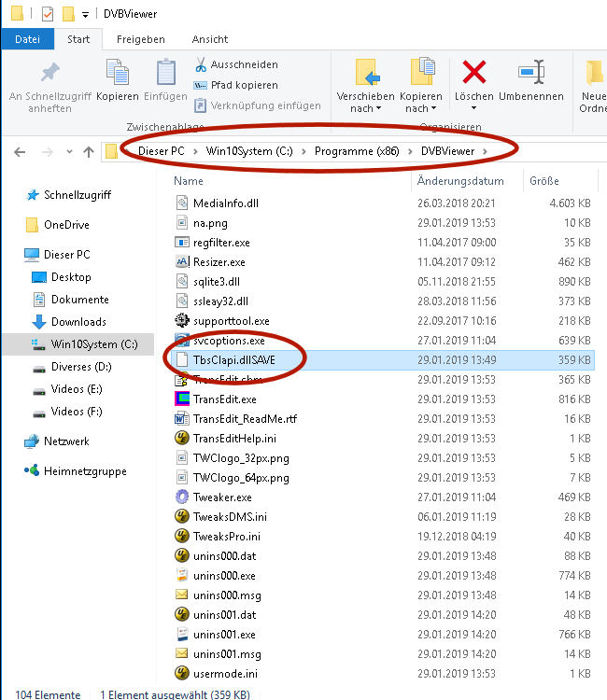
Task: Click the Kopieren clipboard icon
Action: coord(118,72)
